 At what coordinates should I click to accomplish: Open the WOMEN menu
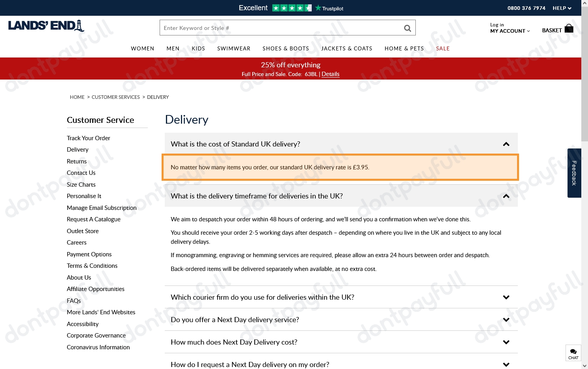(x=143, y=48)
